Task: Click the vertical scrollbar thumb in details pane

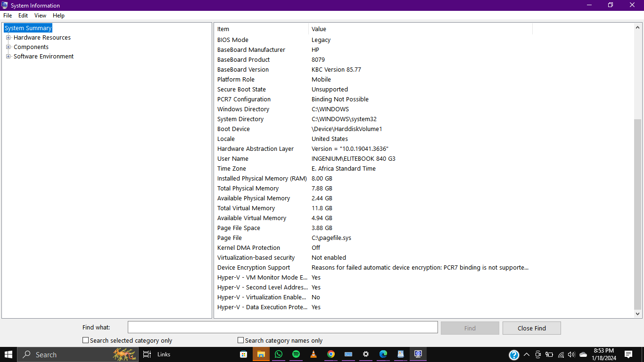Action: click(x=637, y=214)
